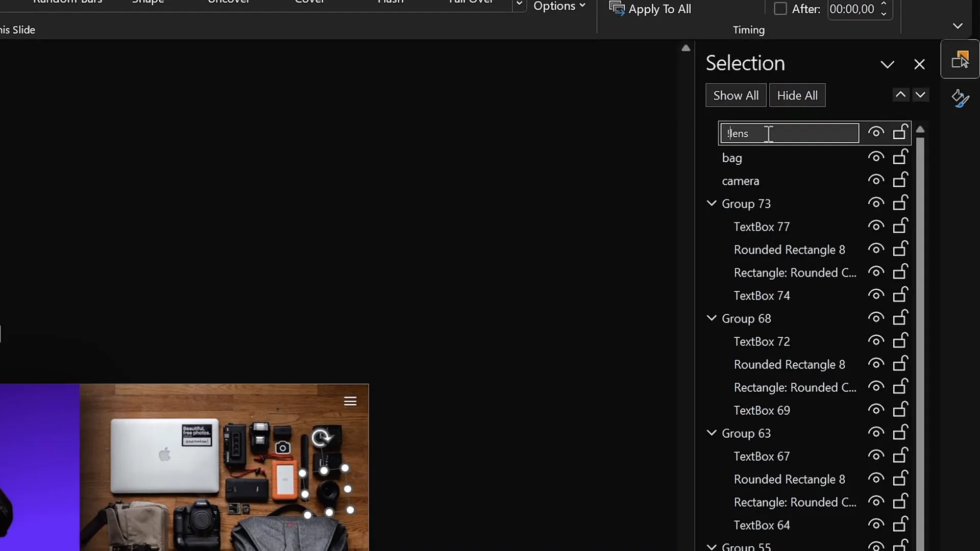
Task: Hide the bag object with eye toggle
Action: pos(876,158)
